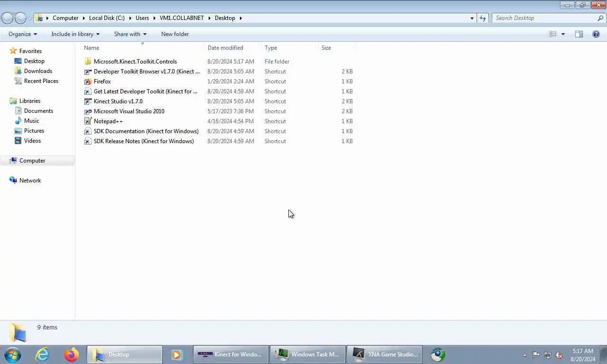Click the taskbar clock showing 5:17 AM
Screen dimensions: 607x364
(x=583, y=355)
